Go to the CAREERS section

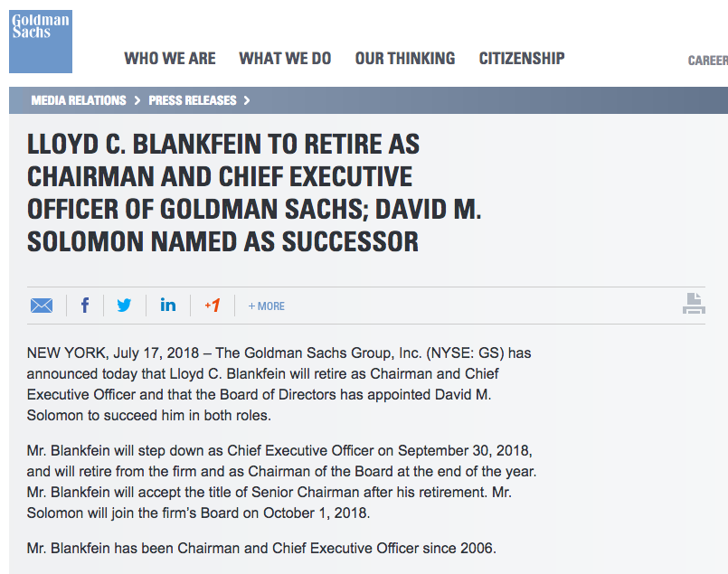pyautogui.click(x=707, y=61)
